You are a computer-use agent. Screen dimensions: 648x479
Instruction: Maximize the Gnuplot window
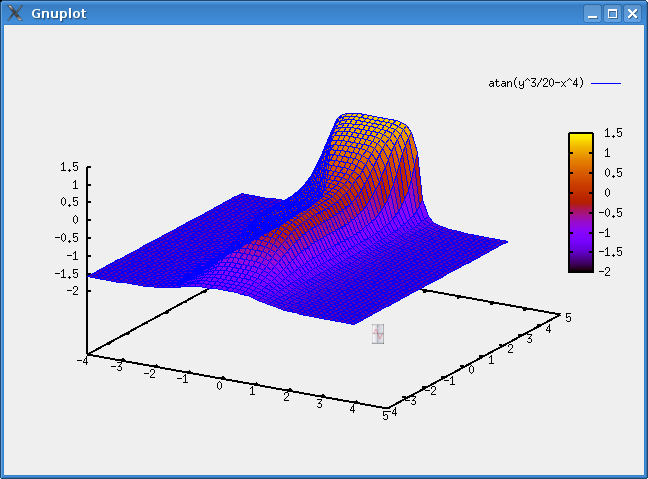[612, 14]
